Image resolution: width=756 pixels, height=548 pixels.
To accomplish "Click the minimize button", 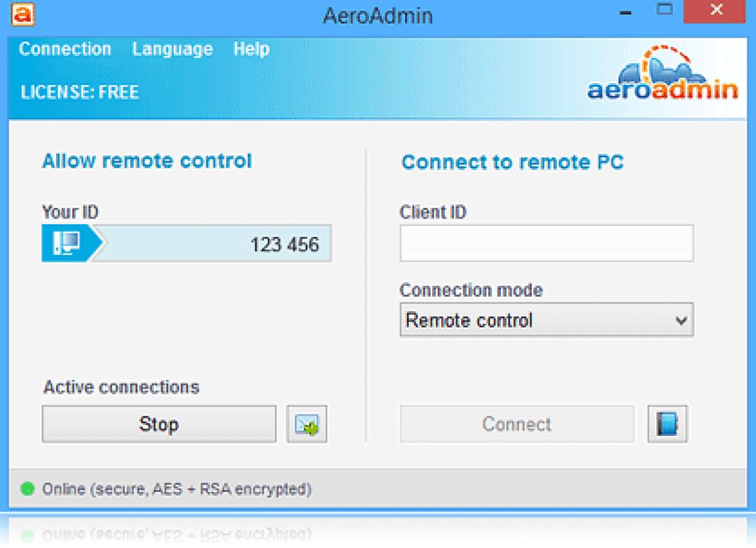I will click(x=625, y=11).
